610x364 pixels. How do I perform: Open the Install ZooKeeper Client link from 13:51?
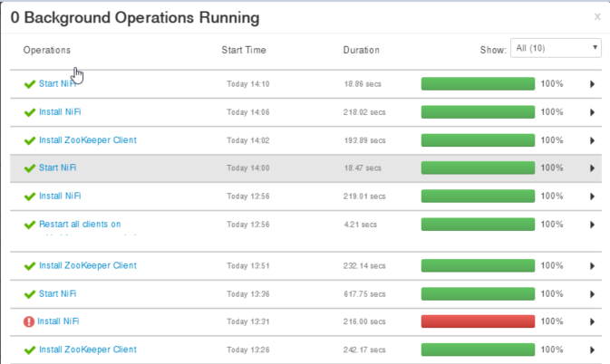(x=87, y=266)
